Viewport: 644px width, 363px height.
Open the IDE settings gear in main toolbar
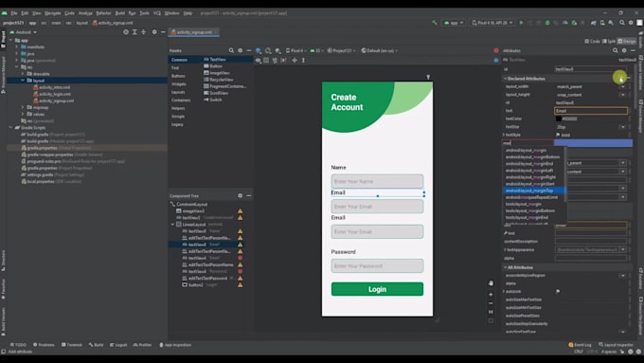(631, 23)
